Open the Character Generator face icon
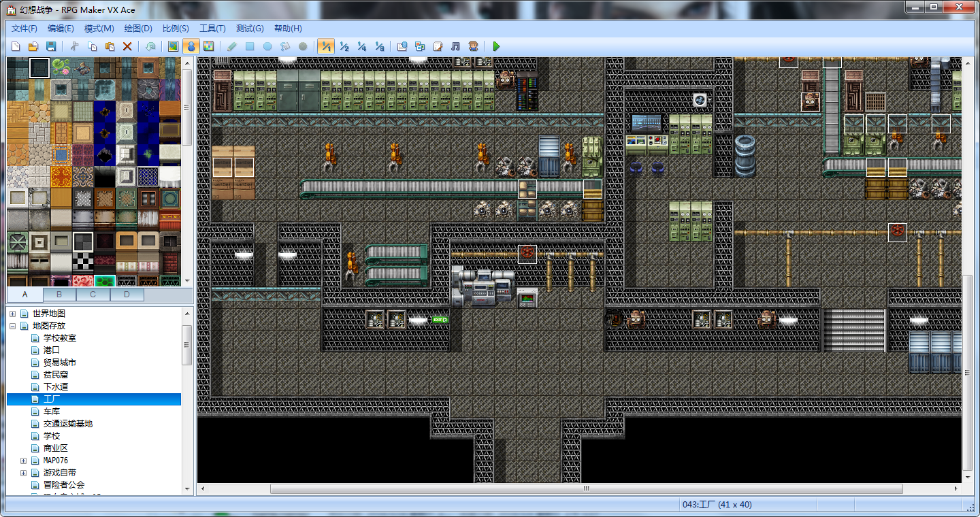This screenshot has height=517, width=980. 473,46
